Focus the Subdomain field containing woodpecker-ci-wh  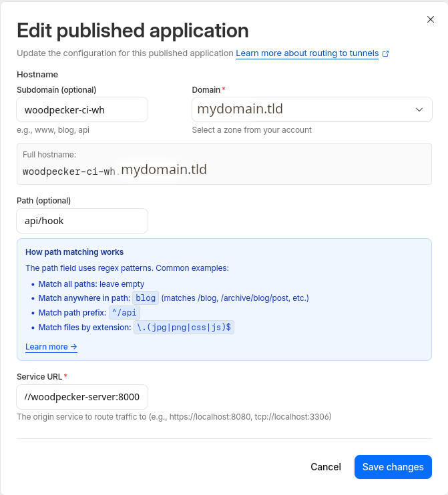[x=82, y=109]
